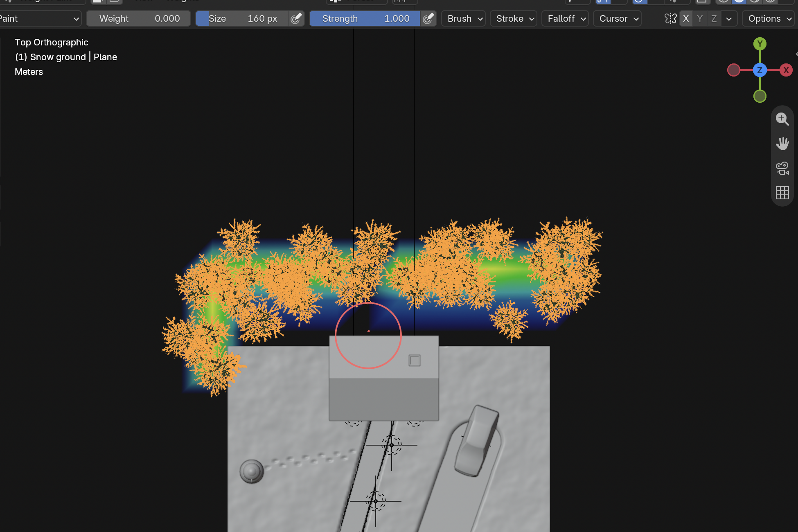Toggle size pressure icon next to Size

(x=296, y=19)
